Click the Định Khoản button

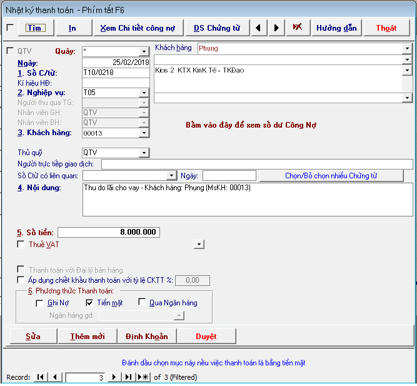point(147,336)
